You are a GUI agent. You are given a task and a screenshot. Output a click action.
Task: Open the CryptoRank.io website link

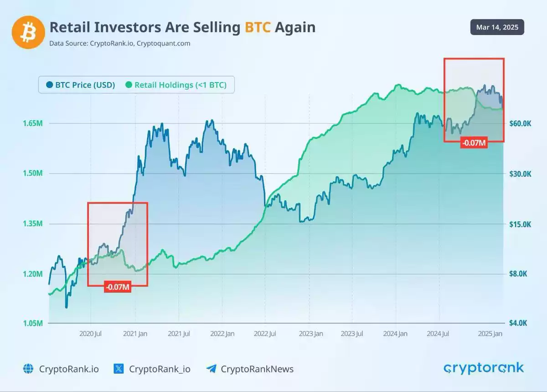[68, 369]
